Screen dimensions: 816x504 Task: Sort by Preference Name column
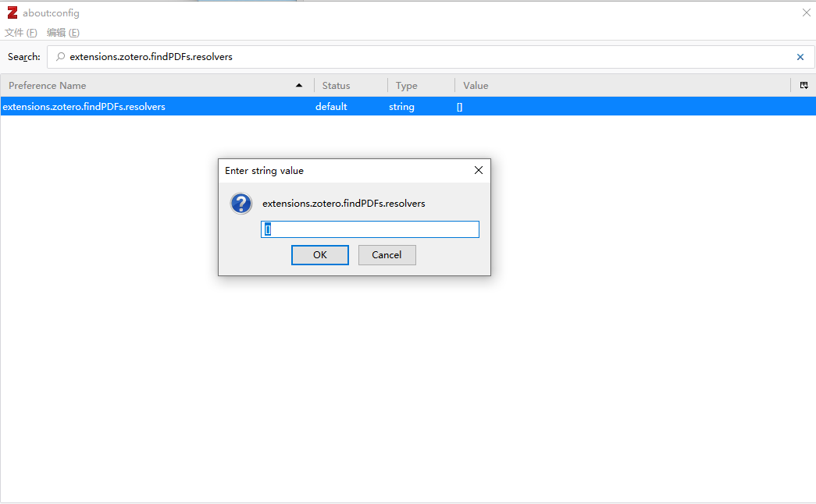pos(157,85)
